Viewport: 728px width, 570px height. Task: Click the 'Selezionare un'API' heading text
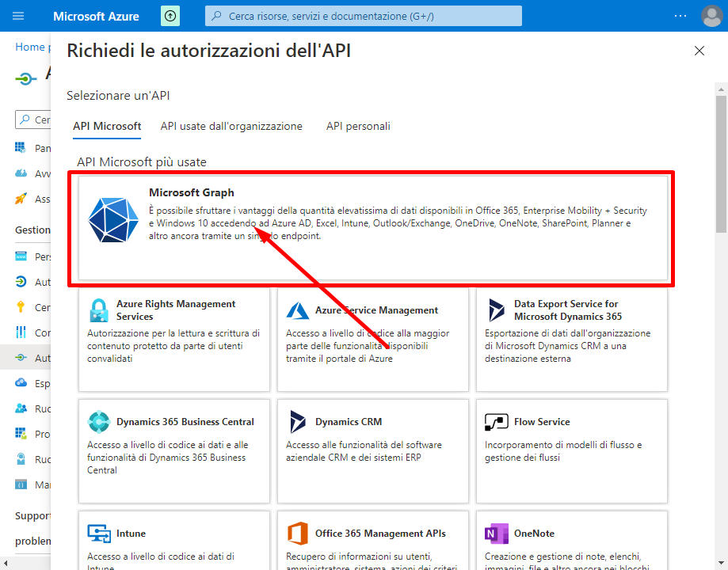pos(118,95)
